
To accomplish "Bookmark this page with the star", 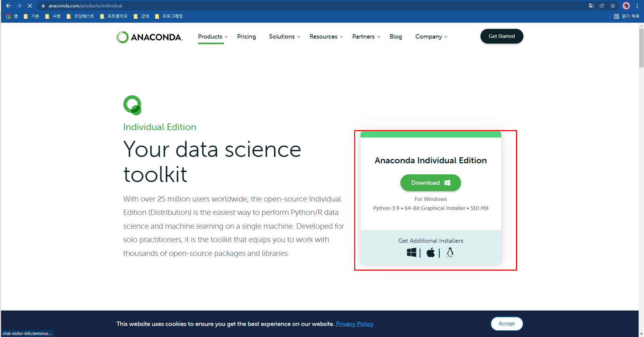I will click(x=613, y=6).
